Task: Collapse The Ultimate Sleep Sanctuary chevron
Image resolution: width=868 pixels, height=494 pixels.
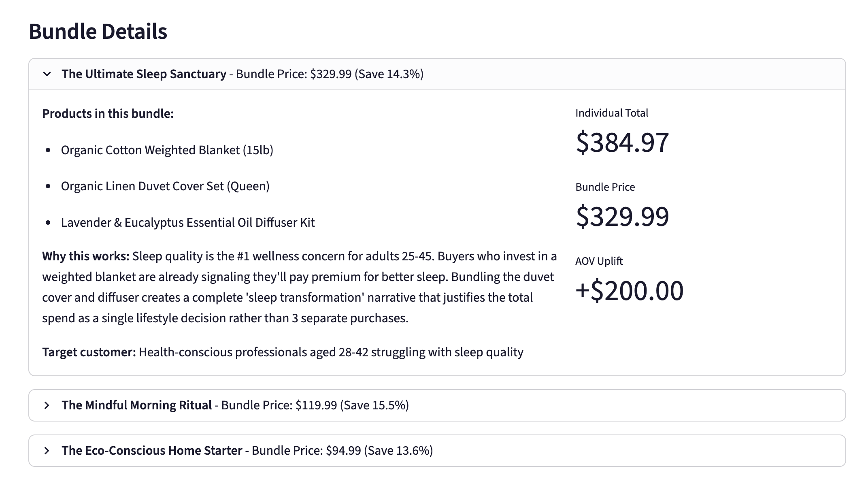Action: tap(47, 74)
